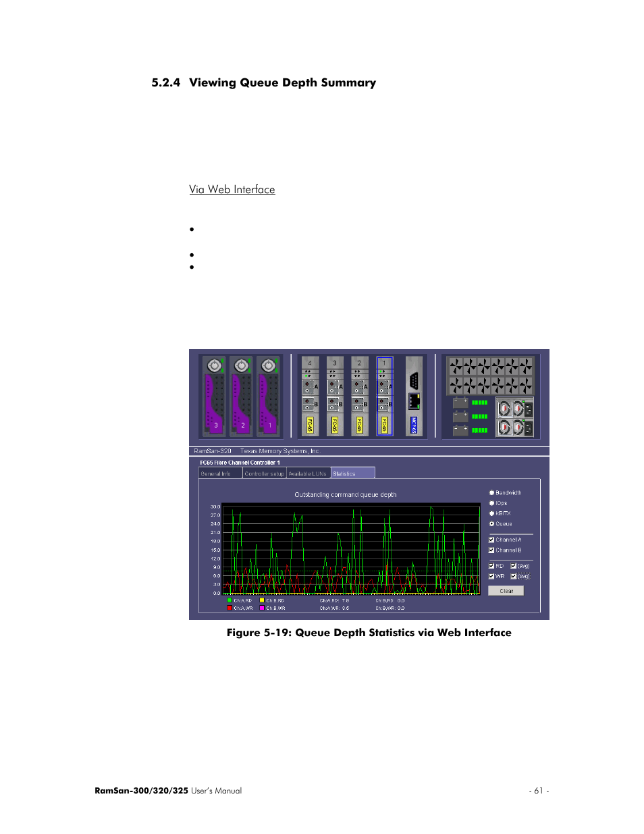Select the Statistics tab
644x834 pixels.
click(x=352, y=473)
